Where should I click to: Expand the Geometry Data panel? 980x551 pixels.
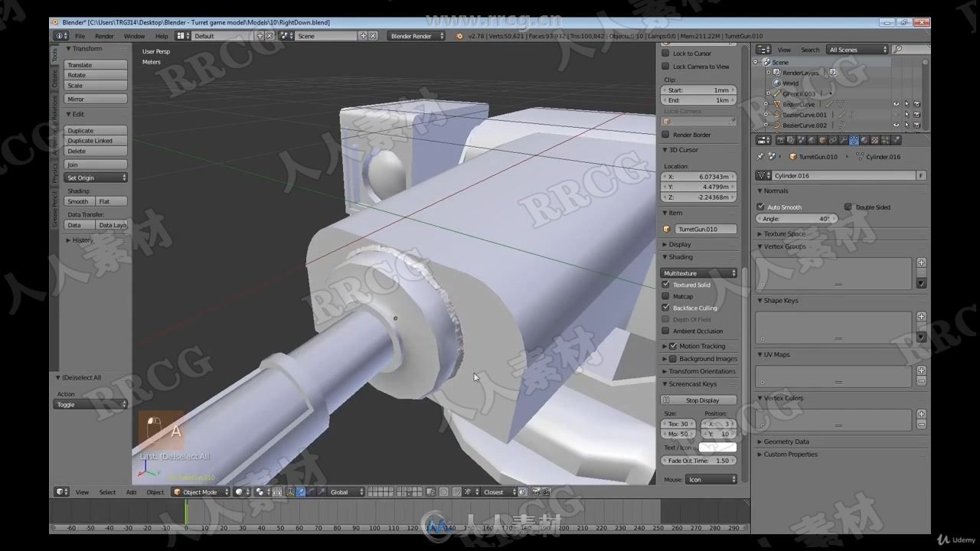(786, 442)
